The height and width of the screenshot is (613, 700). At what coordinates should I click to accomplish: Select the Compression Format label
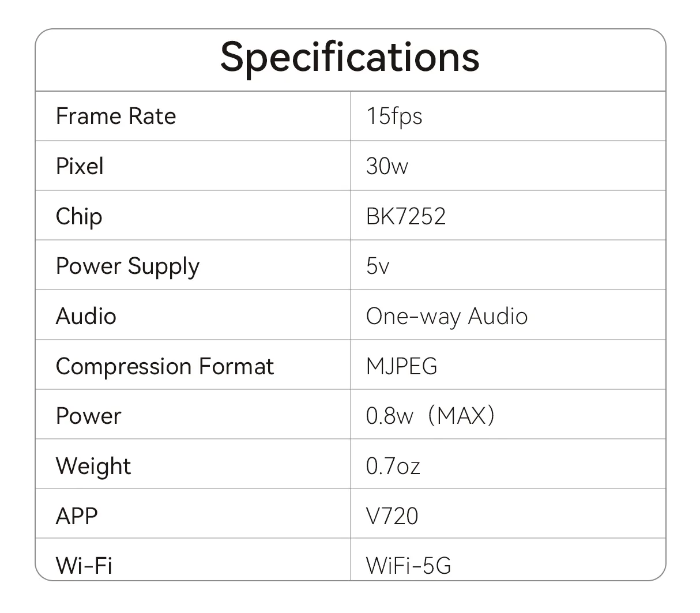click(164, 367)
